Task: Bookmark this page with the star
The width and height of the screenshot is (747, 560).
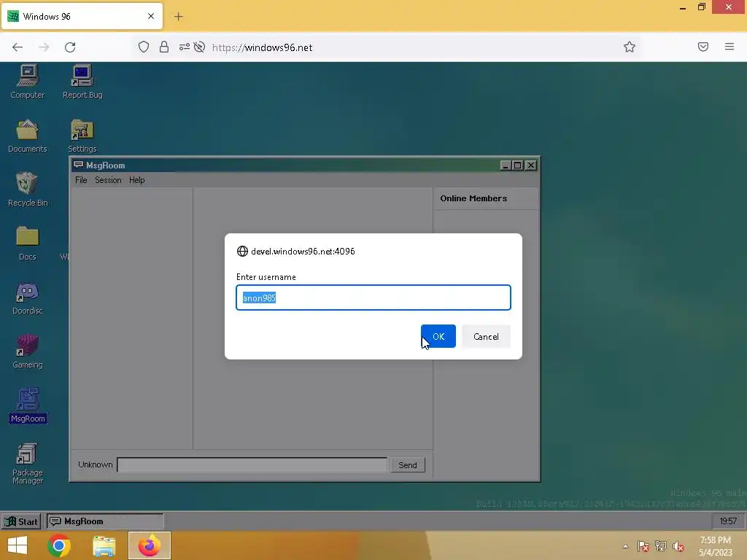Action: 630,47
